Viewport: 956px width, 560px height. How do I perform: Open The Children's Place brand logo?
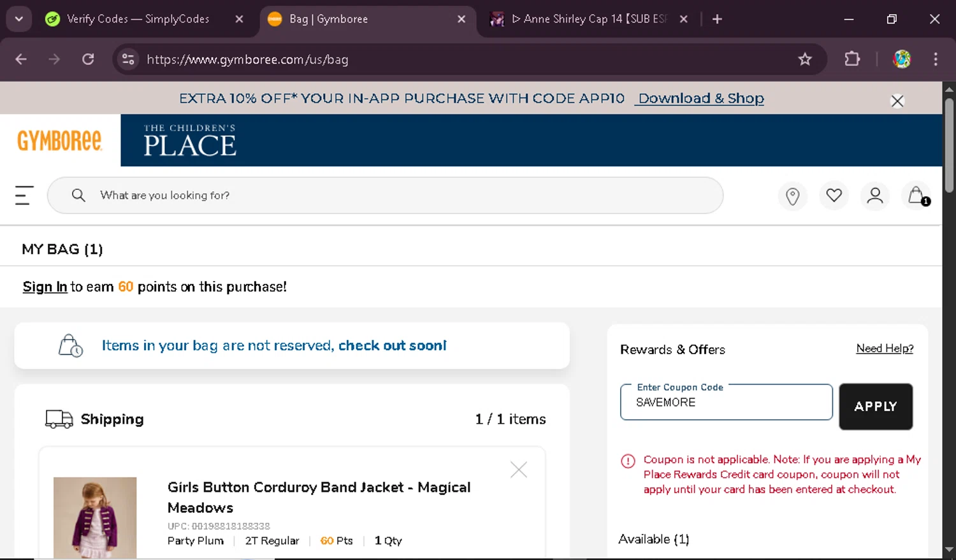[190, 140]
